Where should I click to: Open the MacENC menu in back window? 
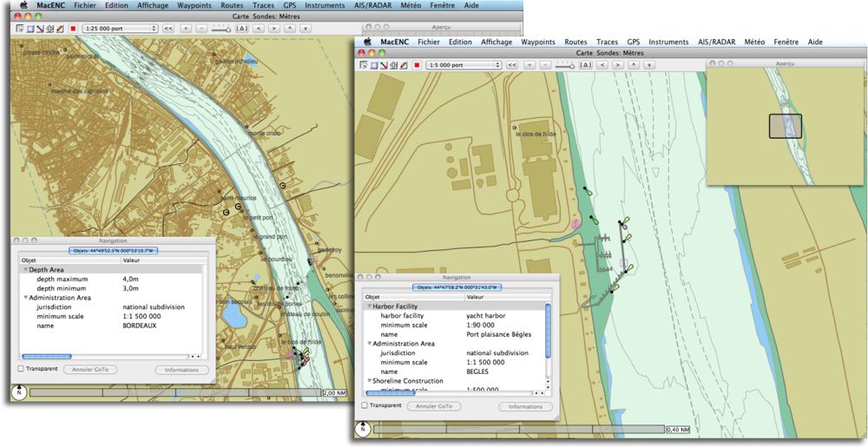coord(52,5)
